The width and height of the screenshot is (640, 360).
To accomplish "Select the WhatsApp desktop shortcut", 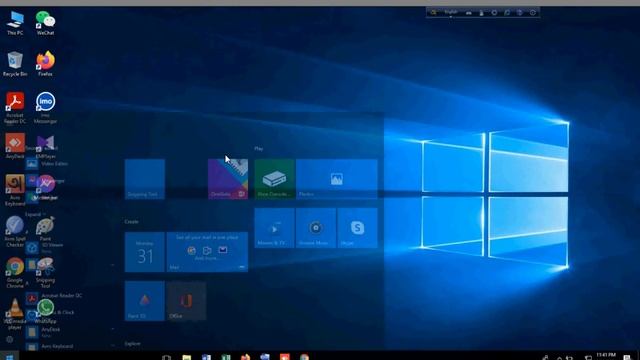I will coord(45,311).
